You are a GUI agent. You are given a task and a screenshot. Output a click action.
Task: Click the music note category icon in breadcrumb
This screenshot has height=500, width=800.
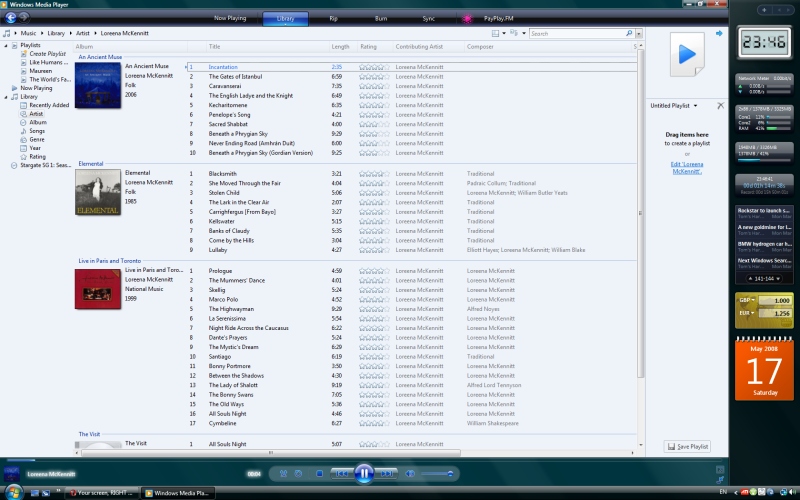pos(7,33)
